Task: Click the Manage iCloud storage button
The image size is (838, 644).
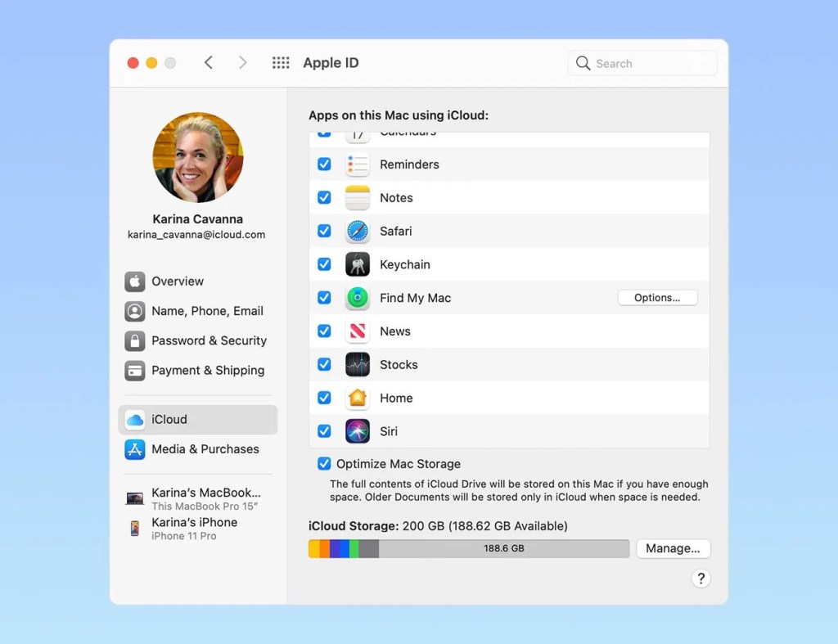Action: coord(673,548)
